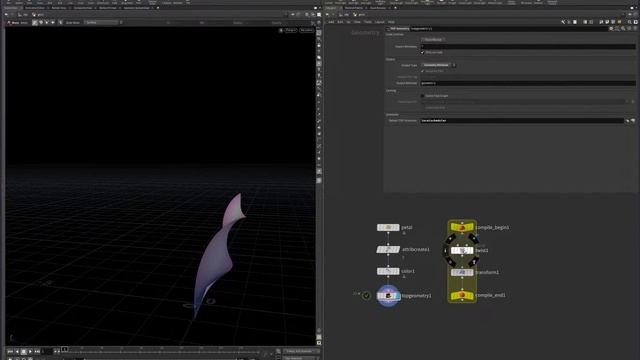Open the network editor Add menu

[x=331, y=22]
